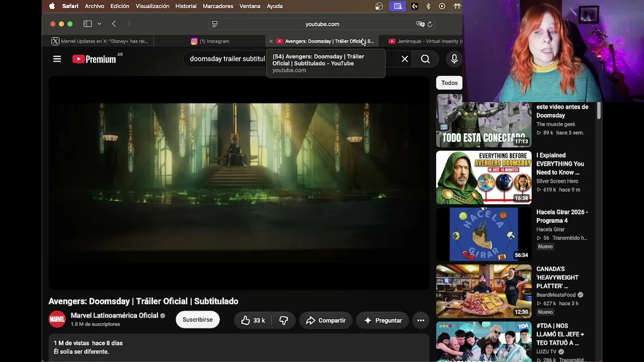Open Bluetooth status in menu bar
The width and height of the screenshot is (644, 362).
coord(428,6)
